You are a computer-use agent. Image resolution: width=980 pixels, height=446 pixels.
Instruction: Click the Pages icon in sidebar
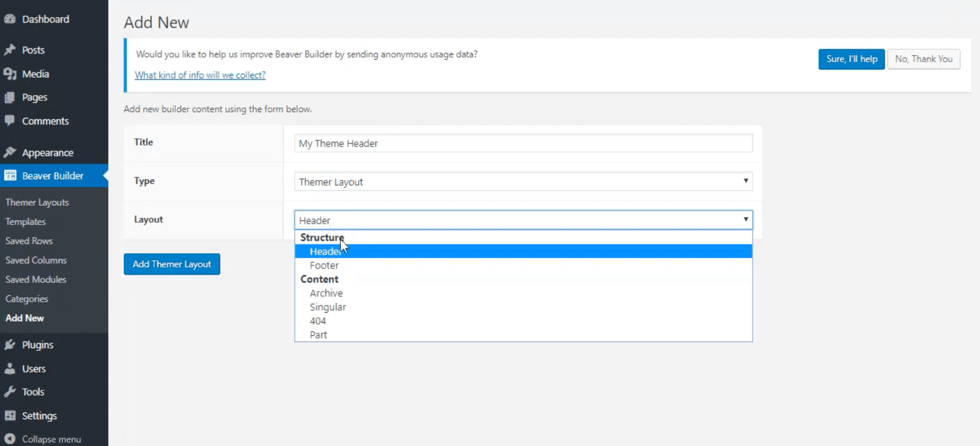pyautogui.click(x=10, y=97)
